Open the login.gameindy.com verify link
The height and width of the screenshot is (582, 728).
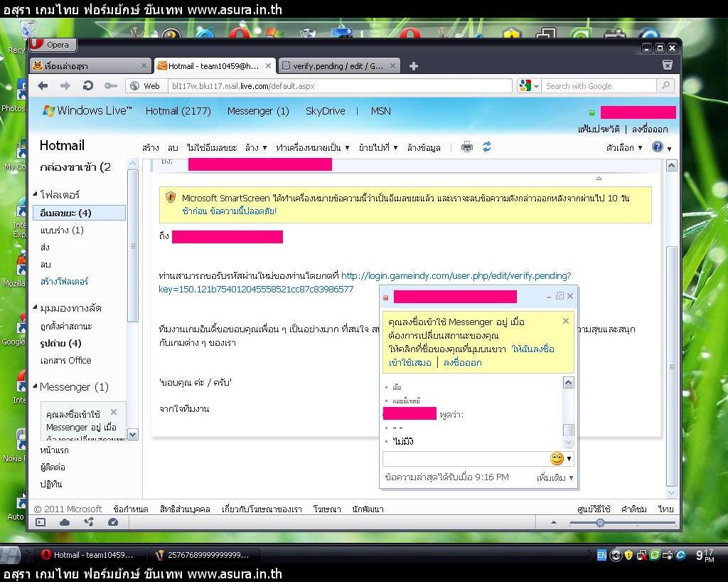click(365, 282)
